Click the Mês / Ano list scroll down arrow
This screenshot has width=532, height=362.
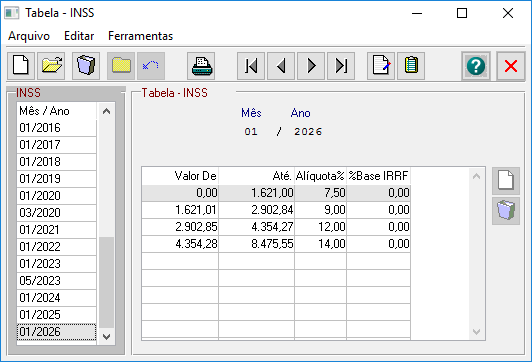pyautogui.click(x=106, y=337)
